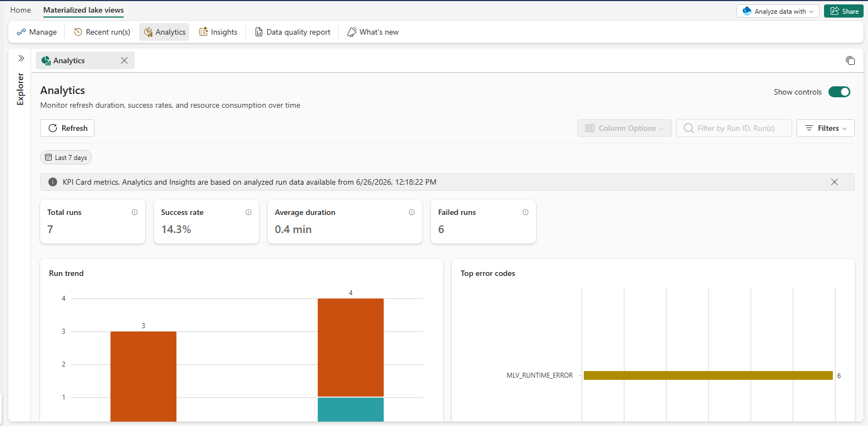
Task: Close the Analytics tab
Action: [x=124, y=60]
